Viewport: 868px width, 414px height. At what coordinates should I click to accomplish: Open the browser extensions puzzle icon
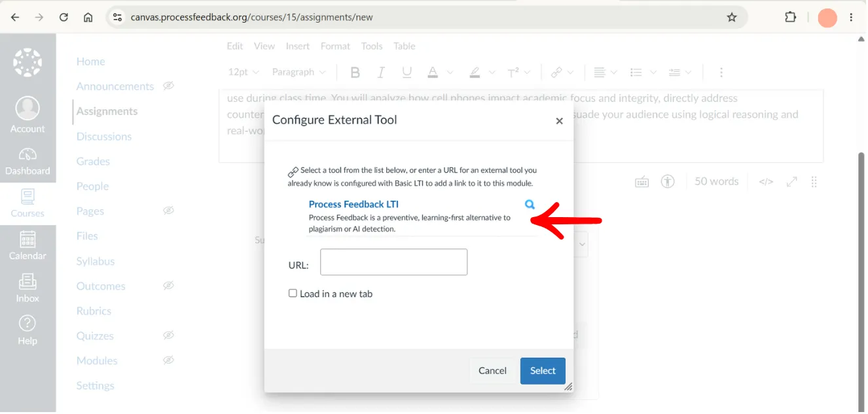coord(790,18)
